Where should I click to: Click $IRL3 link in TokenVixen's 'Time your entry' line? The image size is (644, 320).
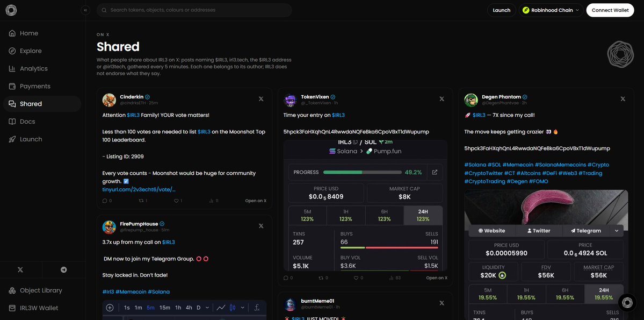click(338, 115)
